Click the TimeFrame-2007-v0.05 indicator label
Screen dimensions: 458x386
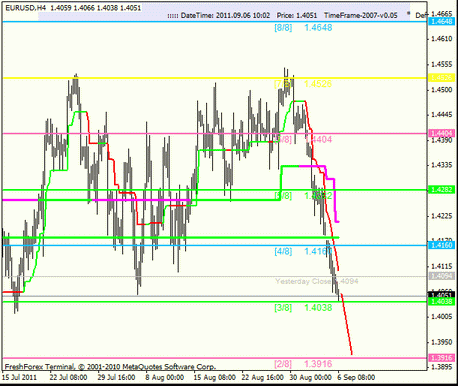coord(361,15)
